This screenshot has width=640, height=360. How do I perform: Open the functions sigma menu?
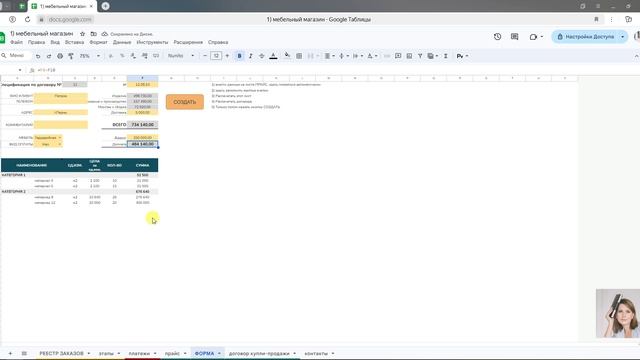pos(446,56)
